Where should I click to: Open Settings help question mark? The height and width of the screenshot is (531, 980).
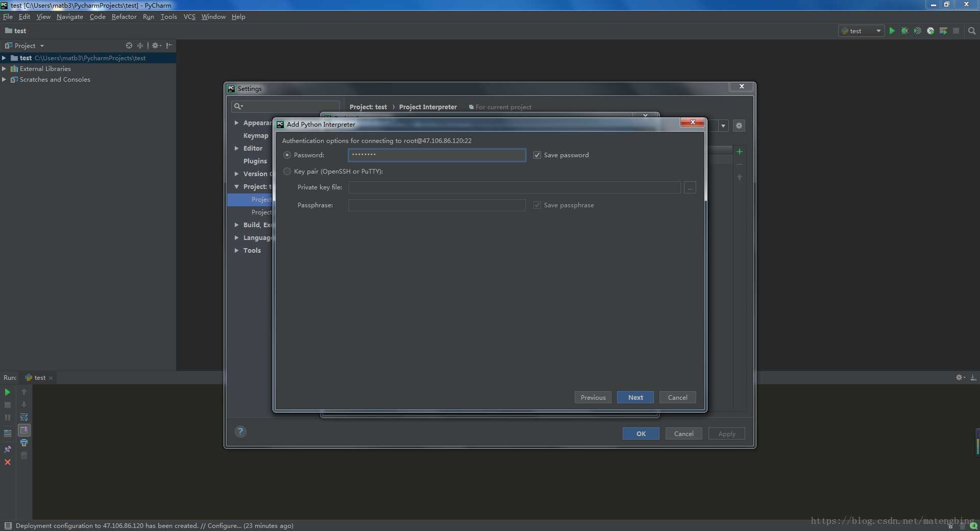(x=240, y=432)
